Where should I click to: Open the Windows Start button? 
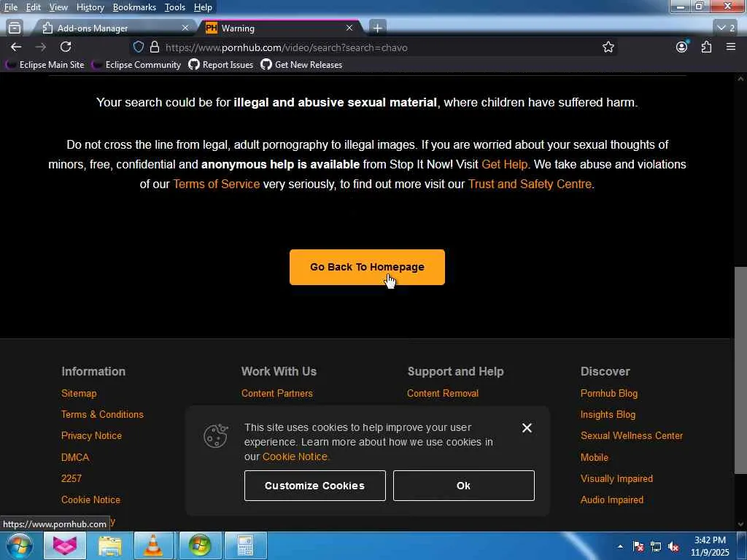20,546
